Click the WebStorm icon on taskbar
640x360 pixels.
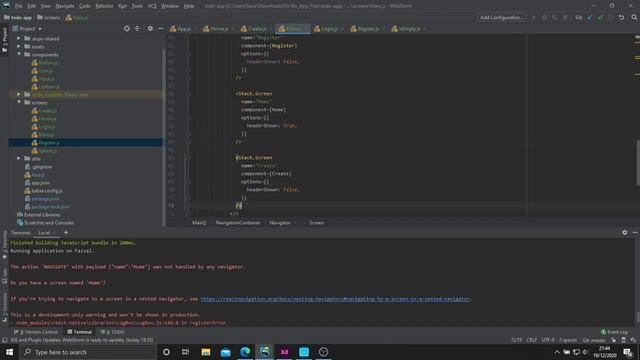264,352
